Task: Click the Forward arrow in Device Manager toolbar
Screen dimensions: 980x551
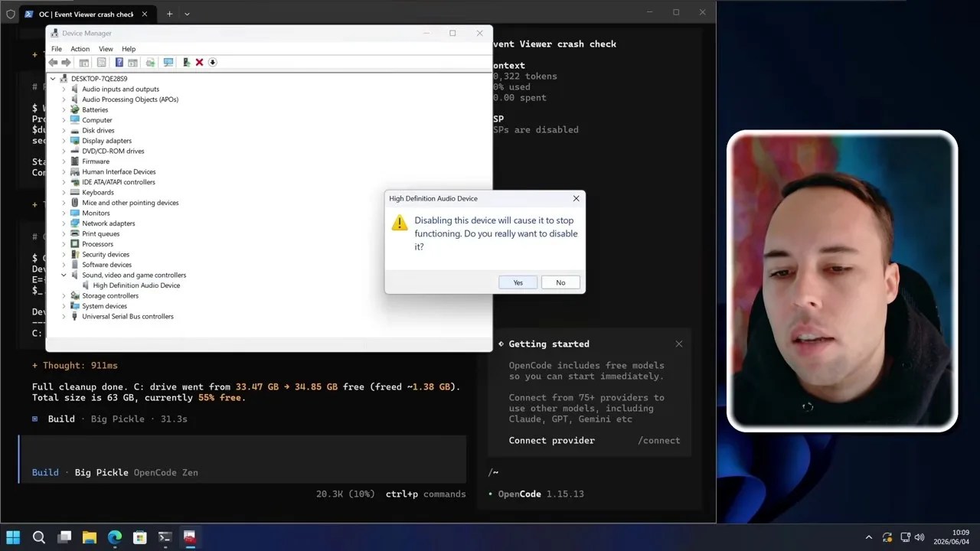Action: [x=66, y=62]
